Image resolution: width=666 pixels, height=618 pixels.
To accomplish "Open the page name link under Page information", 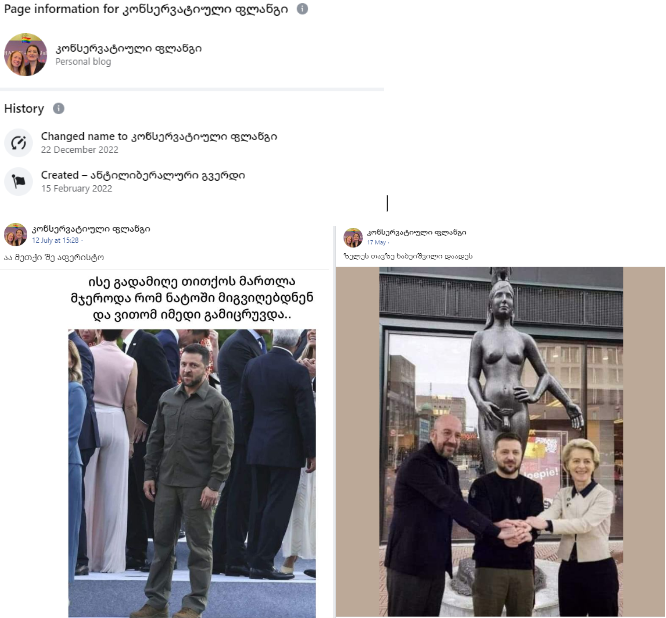I will tap(129, 48).
